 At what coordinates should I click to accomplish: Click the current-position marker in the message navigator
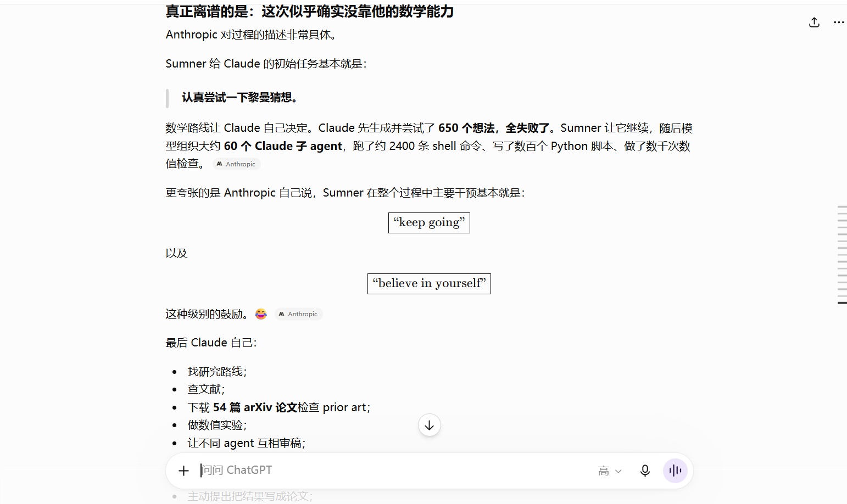pyautogui.click(x=842, y=303)
